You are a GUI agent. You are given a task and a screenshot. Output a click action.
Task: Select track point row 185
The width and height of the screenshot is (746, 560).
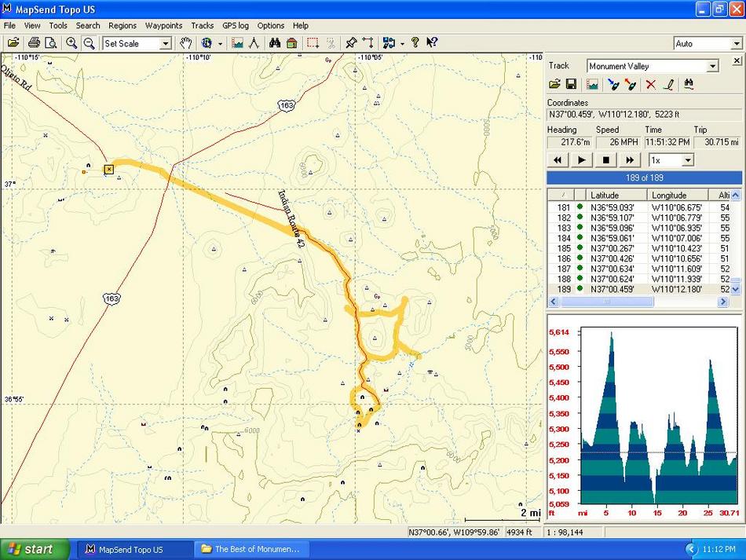(x=639, y=248)
